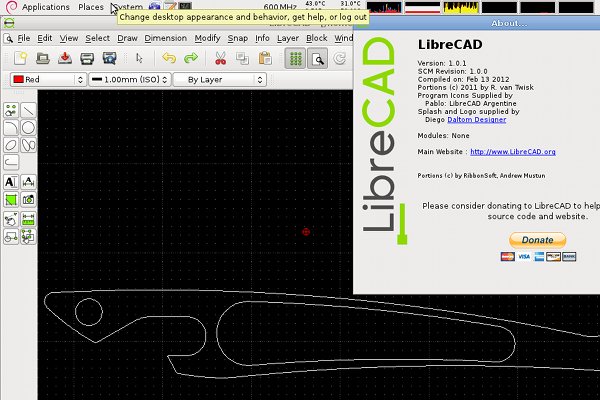
Task: Redo with the green arrow icon
Action: pos(191,58)
